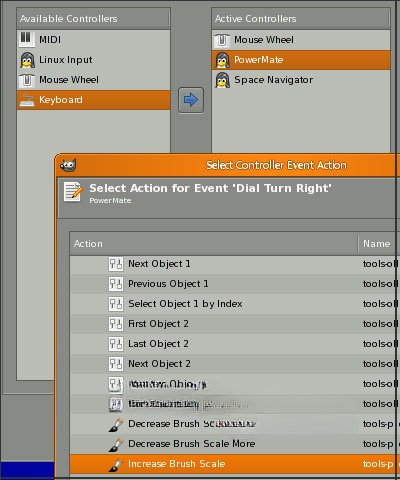
Task: Sort by the Name column header
Action: coord(377,244)
